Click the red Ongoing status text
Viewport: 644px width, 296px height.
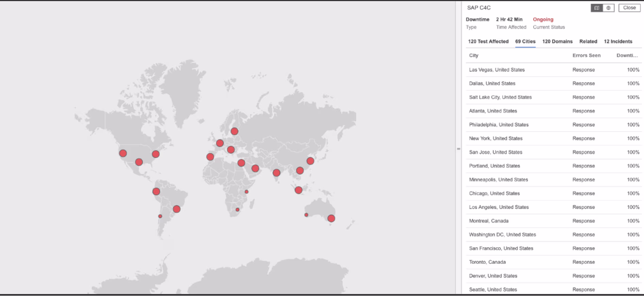543,19
